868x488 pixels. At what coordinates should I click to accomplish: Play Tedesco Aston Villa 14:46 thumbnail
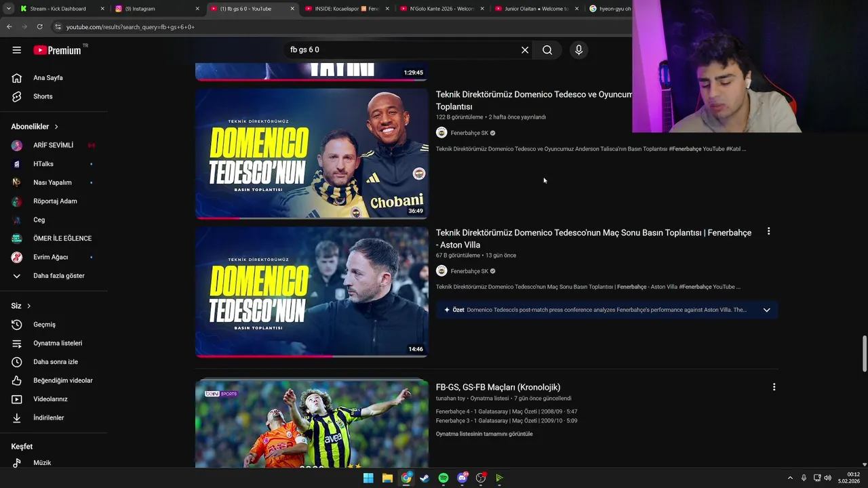[312, 291]
